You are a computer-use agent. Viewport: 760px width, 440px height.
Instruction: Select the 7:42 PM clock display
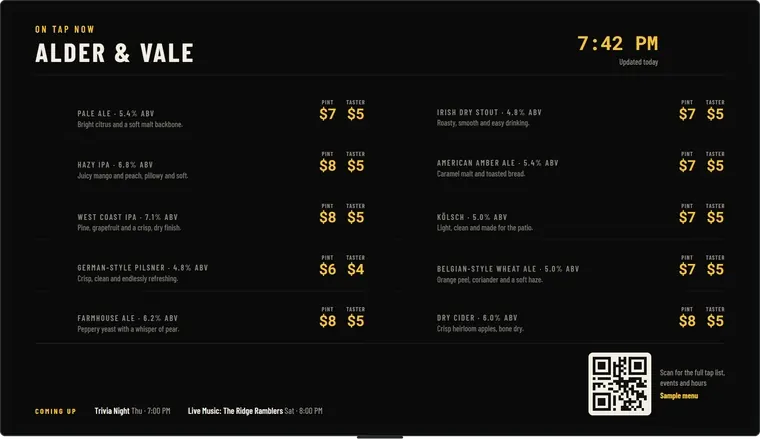point(618,44)
